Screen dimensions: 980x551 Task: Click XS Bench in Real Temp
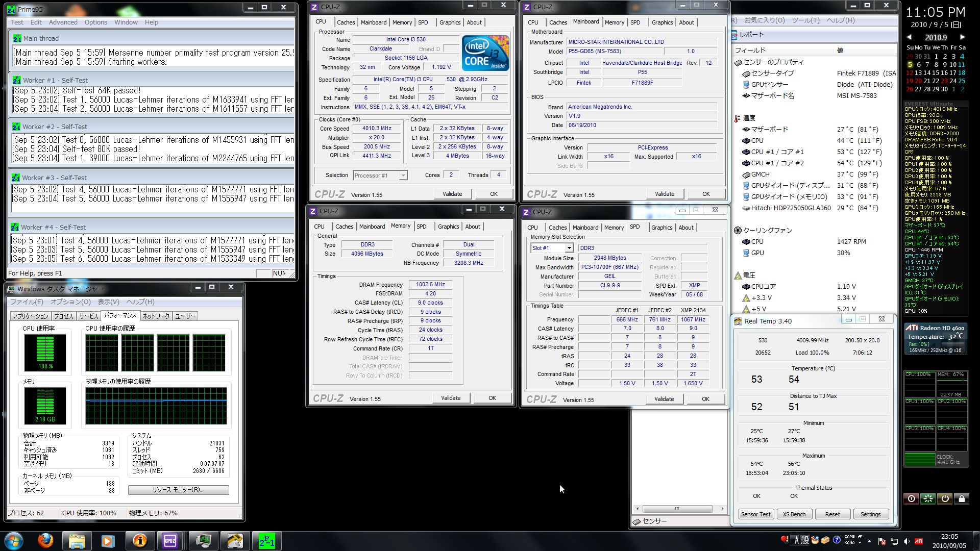794,514
